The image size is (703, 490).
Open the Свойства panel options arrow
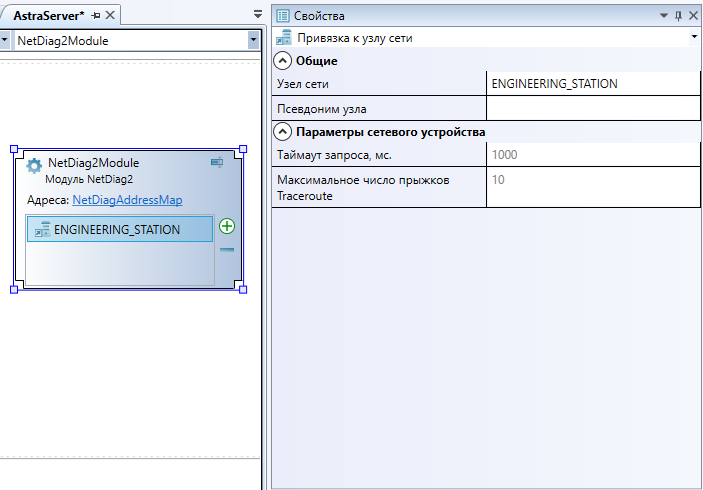coord(662,16)
